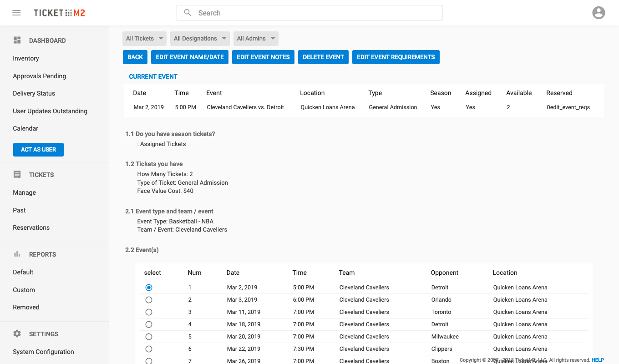Click the TicketM2 logo
Image resolution: width=619 pixels, height=364 pixels.
coord(59,13)
